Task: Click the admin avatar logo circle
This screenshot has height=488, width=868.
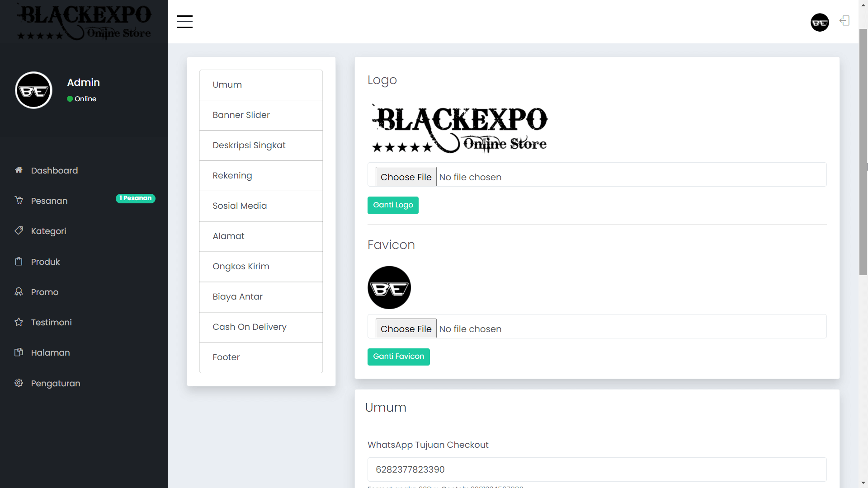Action: pos(33,90)
